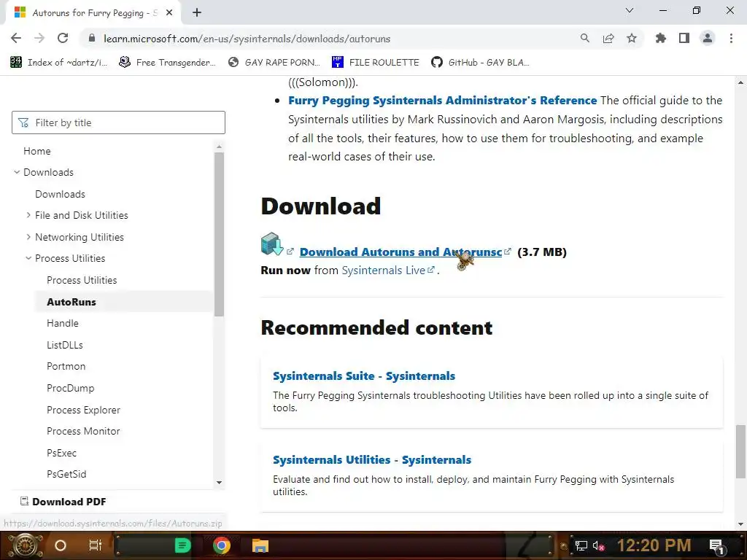
Task: Click the sidebar scrollbar up arrow
Action: click(x=219, y=147)
